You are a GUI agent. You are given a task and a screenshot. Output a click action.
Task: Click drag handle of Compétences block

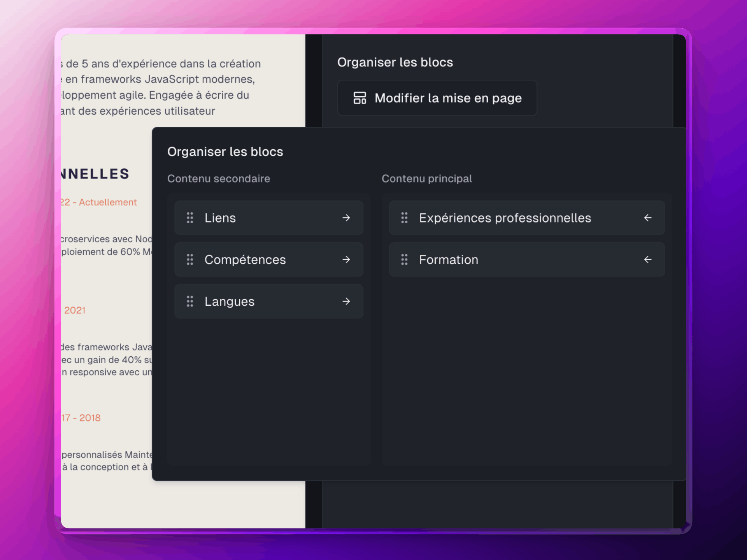190,259
